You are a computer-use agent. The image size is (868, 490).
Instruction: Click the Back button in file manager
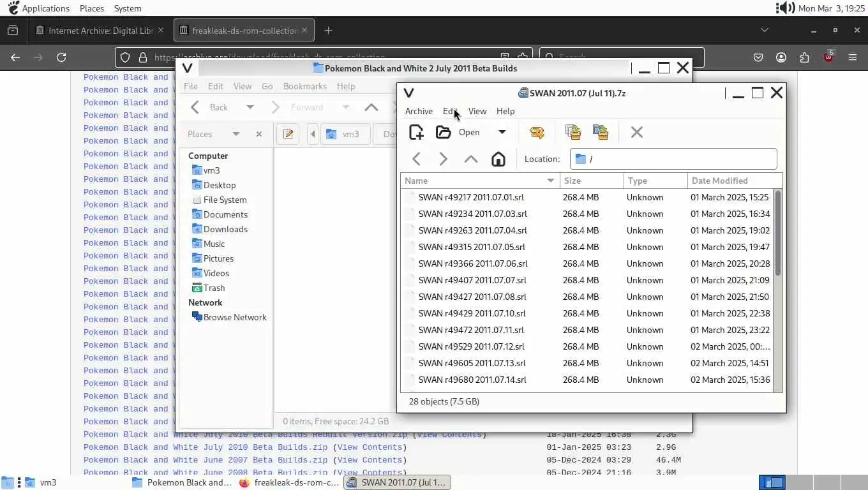(210, 107)
